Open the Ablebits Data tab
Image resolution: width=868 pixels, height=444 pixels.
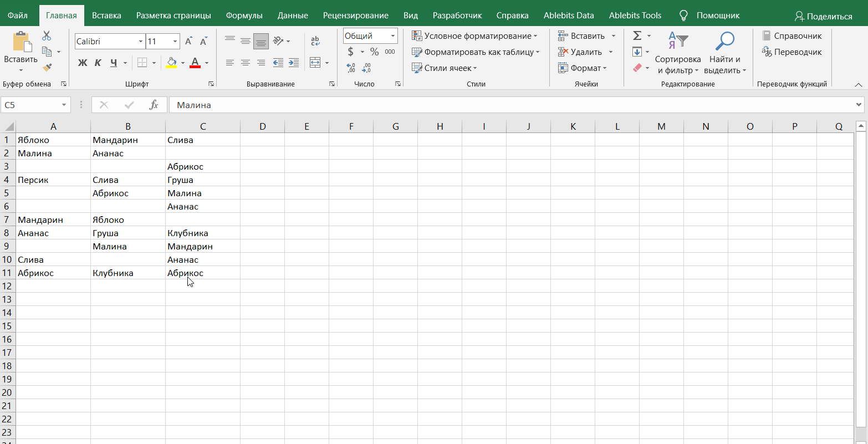pyautogui.click(x=568, y=16)
